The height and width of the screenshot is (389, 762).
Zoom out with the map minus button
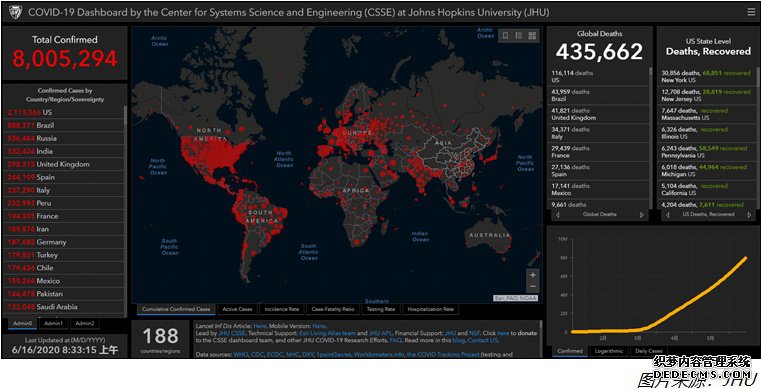click(533, 286)
